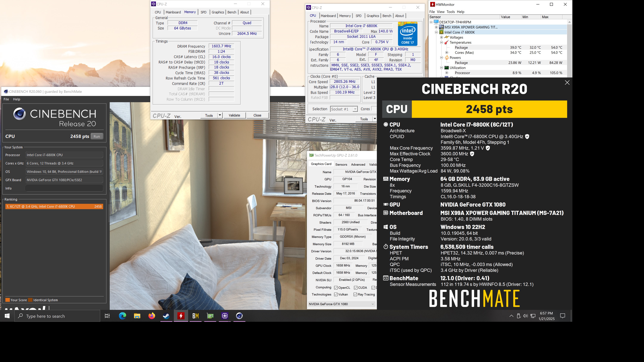Click the motherboard icon next to MSI X99A
644x362 pixels.
click(441, 27)
